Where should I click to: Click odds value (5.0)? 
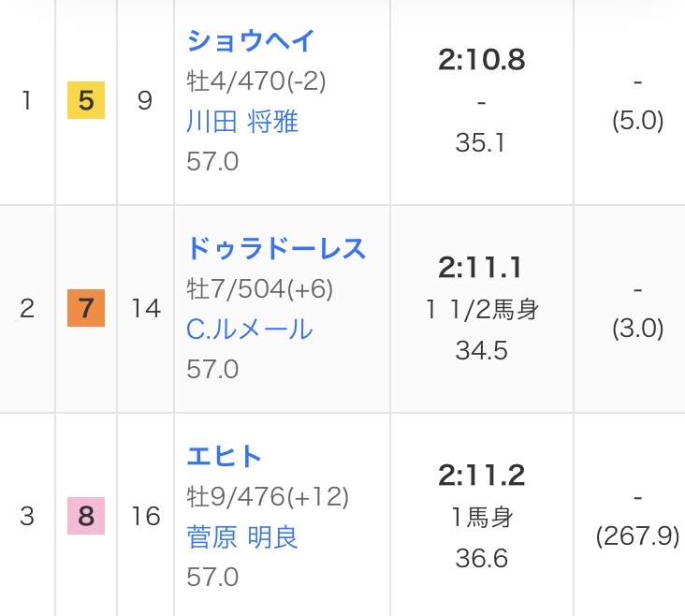tap(637, 122)
